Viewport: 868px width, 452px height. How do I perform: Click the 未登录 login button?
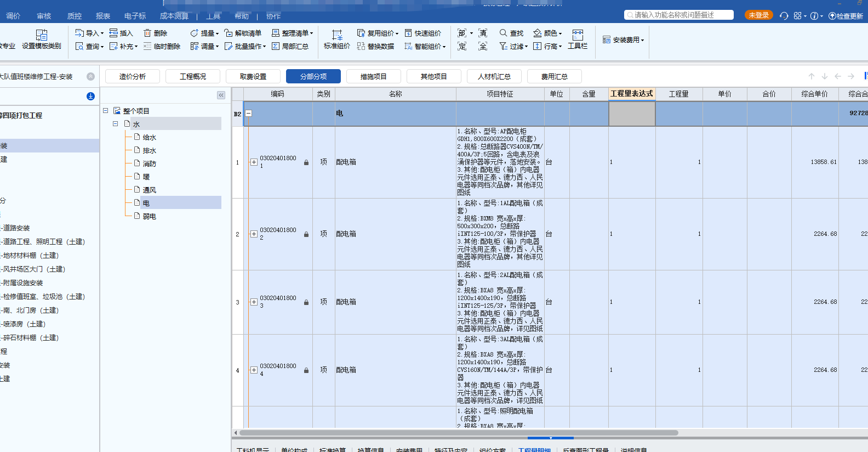coord(758,15)
